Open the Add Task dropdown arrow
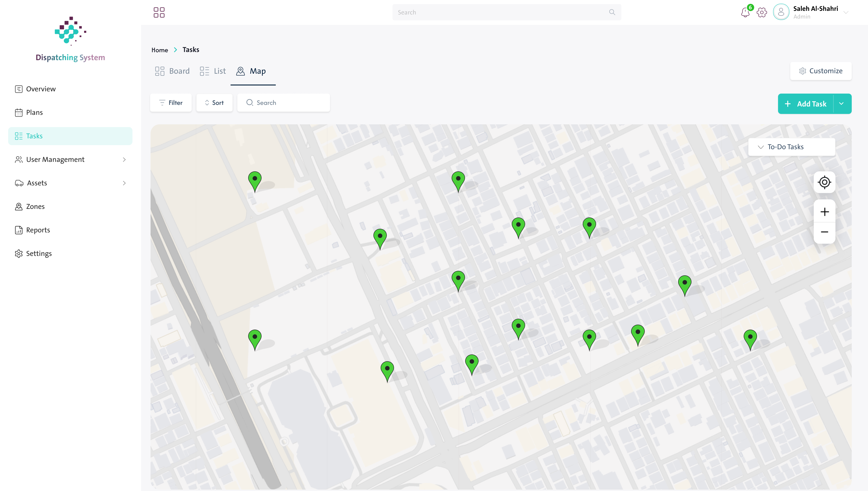The image size is (868, 491). [841, 104]
